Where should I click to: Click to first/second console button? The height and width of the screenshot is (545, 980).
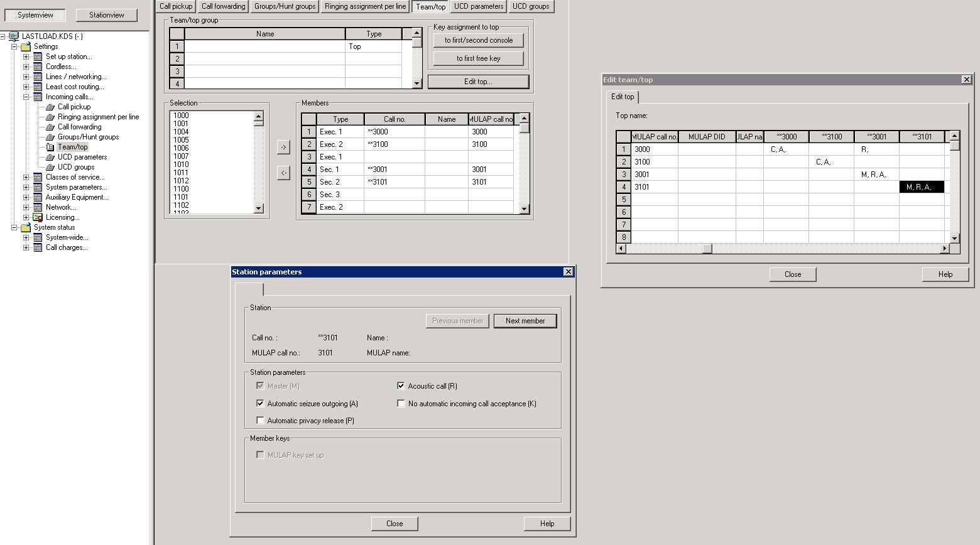(479, 40)
